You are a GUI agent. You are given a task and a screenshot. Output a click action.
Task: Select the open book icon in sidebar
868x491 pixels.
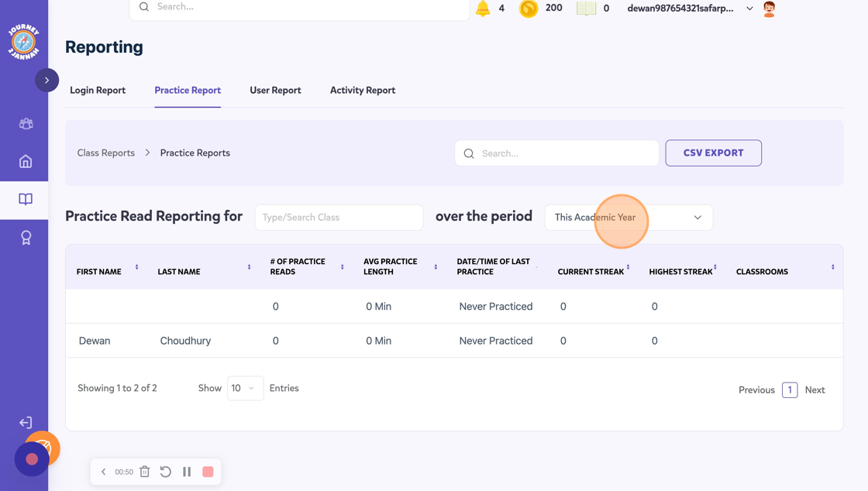pyautogui.click(x=26, y=199)
